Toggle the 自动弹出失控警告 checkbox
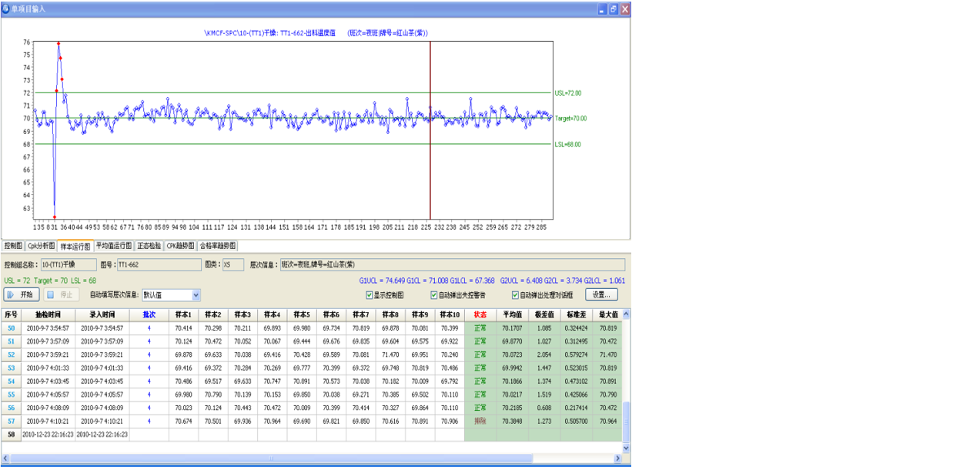The height and width of the screenshot is (467, 980). point(434,295)
